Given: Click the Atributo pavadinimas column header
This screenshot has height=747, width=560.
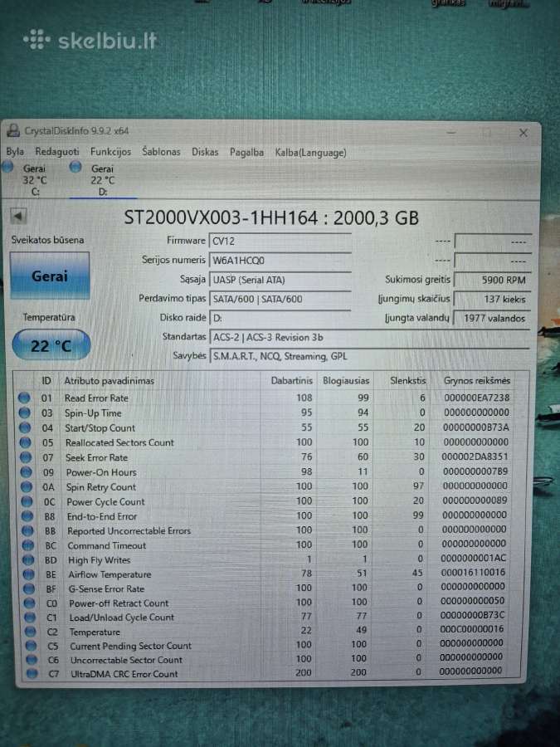Looking at the screenshot, I should 109,381.
